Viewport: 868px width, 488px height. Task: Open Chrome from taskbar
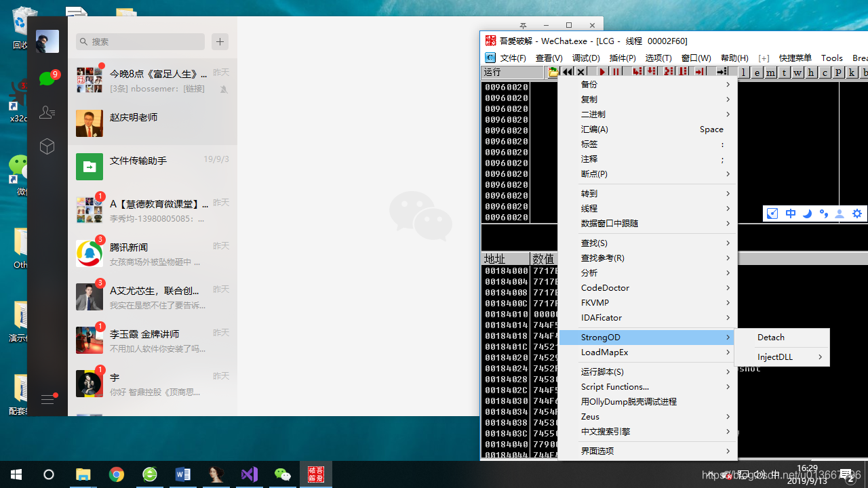[117, 474]
